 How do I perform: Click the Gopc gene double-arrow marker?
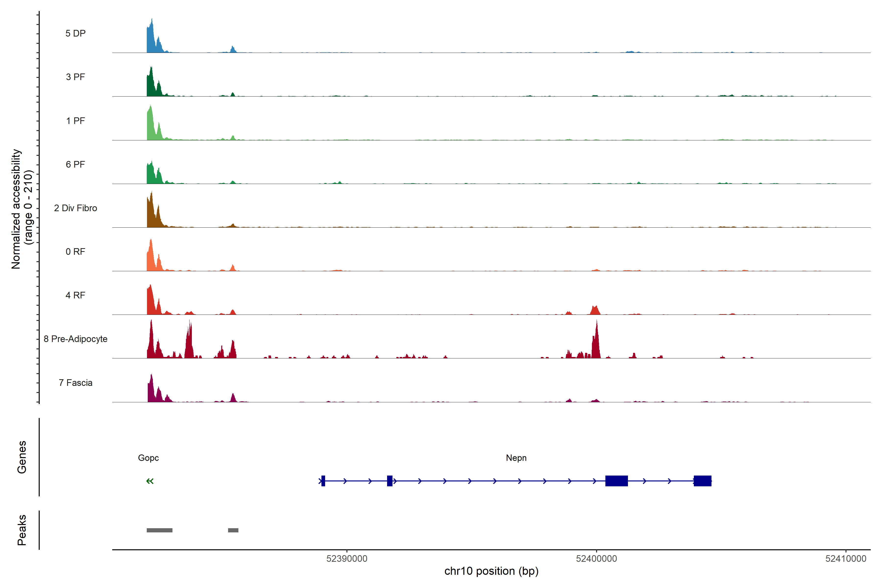coord(150,481)
